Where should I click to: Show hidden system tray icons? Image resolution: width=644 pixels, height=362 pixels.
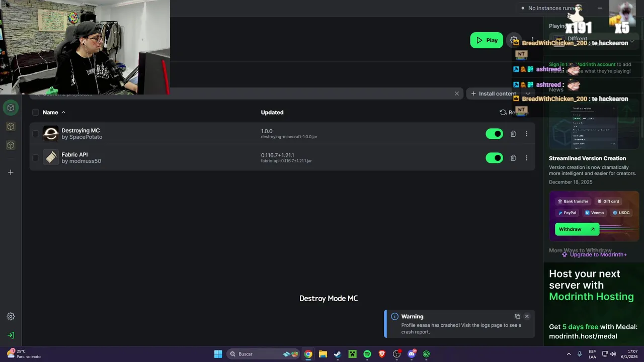point(569,354)
